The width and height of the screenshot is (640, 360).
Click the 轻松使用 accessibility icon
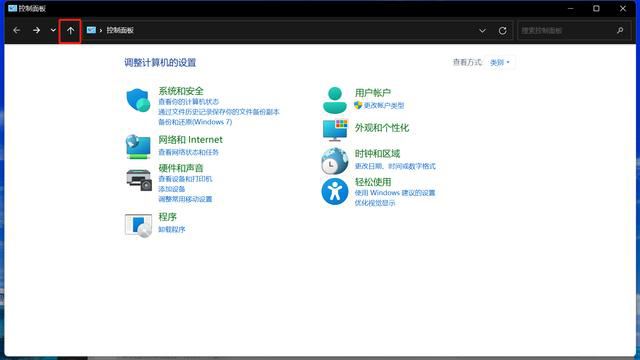point(335,191)
